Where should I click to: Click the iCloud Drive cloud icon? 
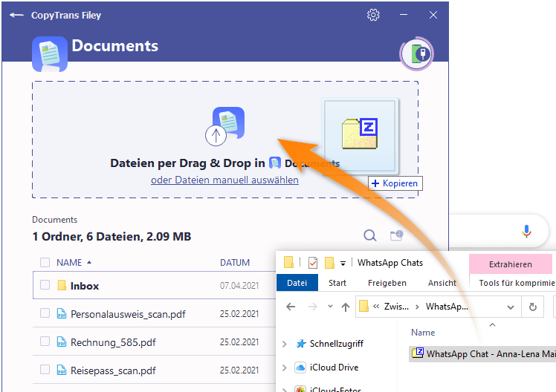point(300,367)
